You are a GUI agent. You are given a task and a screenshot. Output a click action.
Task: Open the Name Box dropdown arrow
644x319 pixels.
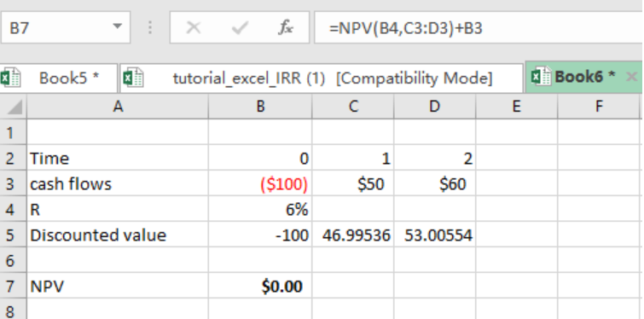(x=118, y=26)
